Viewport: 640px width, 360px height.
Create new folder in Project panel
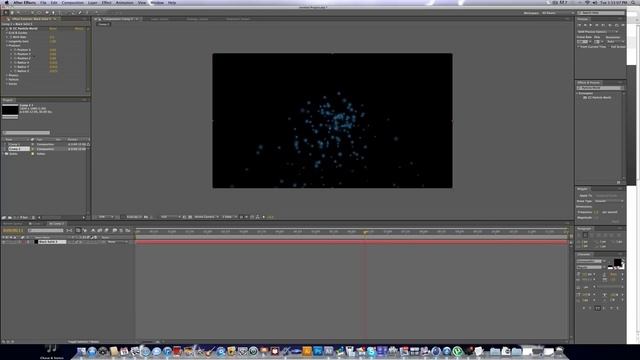[x=9, y=218]
